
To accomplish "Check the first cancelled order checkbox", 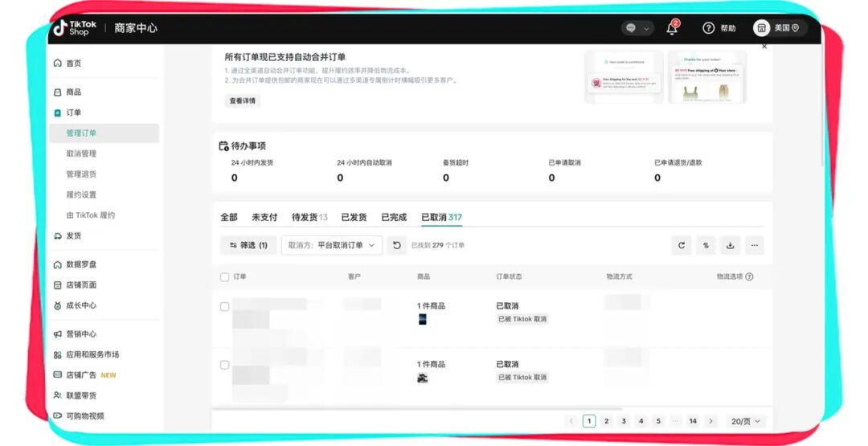I will (225, 306).
